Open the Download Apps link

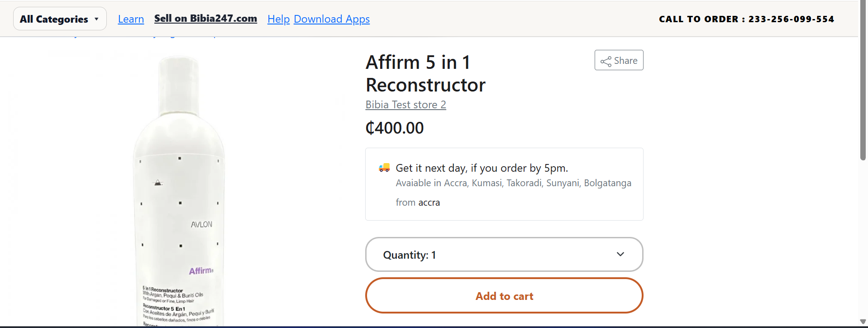[x=332, y=19]
